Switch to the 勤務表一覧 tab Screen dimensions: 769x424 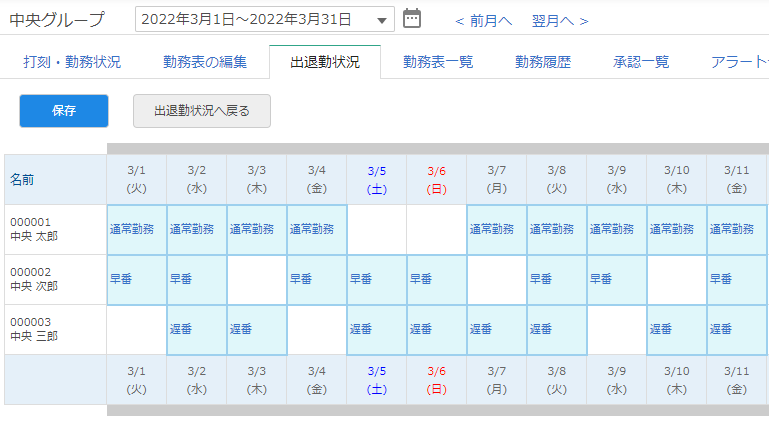437,62
